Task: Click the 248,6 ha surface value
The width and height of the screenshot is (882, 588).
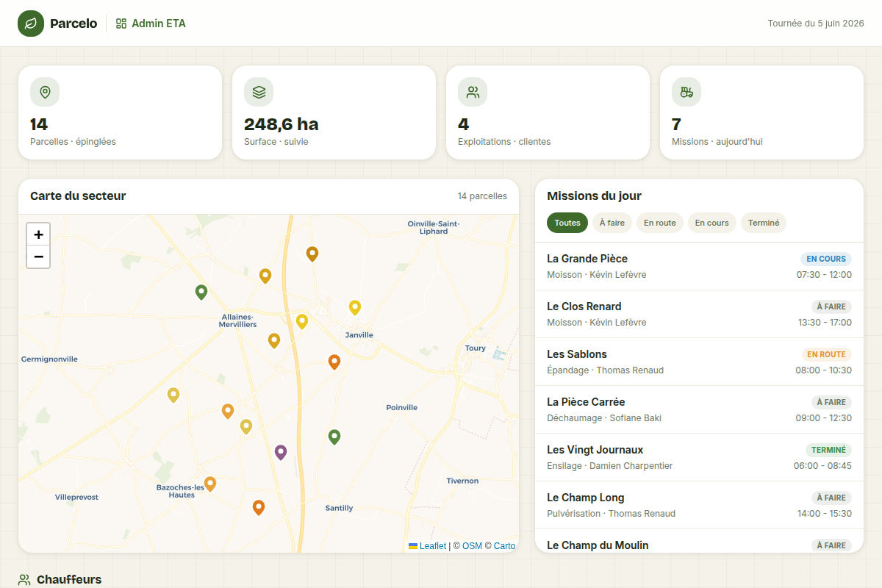Action: click(282, 124)
